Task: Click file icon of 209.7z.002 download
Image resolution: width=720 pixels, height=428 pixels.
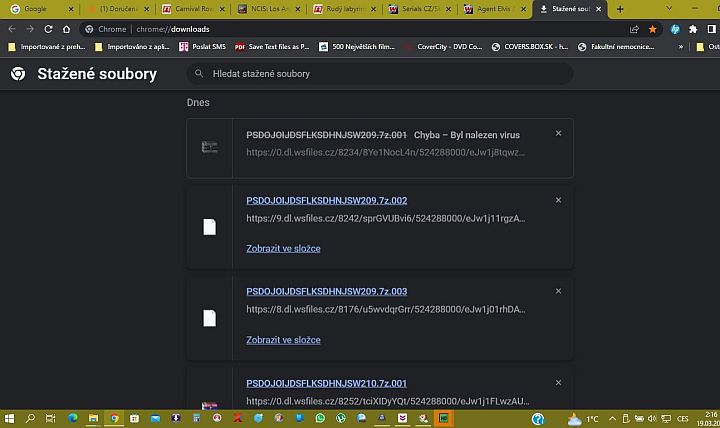Action: click(x=209, y=227)
